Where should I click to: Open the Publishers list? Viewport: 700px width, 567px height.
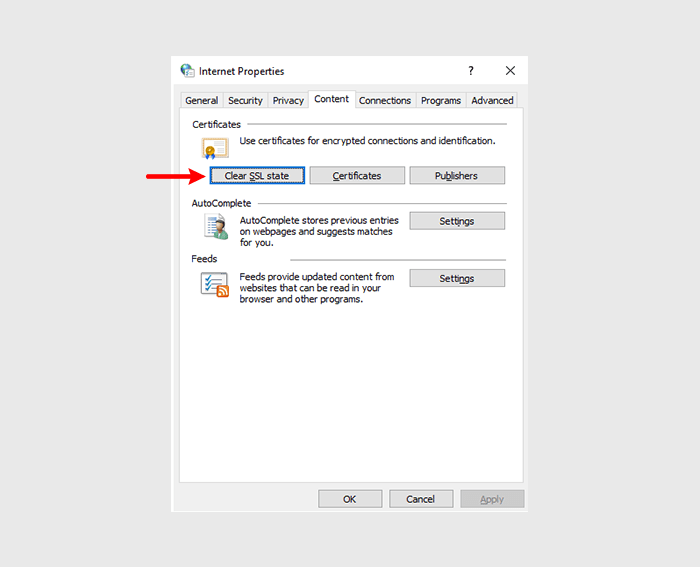coord(457,175)
